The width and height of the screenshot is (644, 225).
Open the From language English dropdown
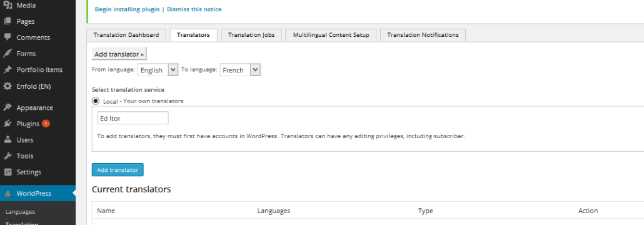(x=158, y=70)
